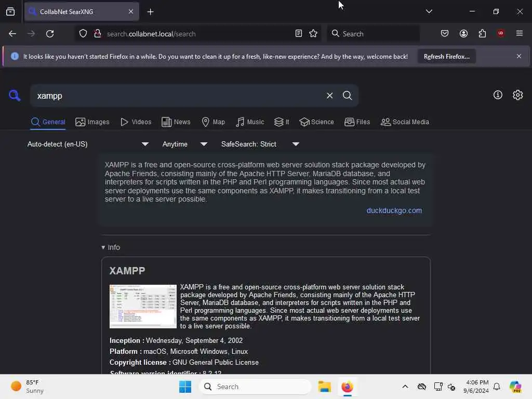Switch to the Images tab
532x399 pixels.
[92, 122]
